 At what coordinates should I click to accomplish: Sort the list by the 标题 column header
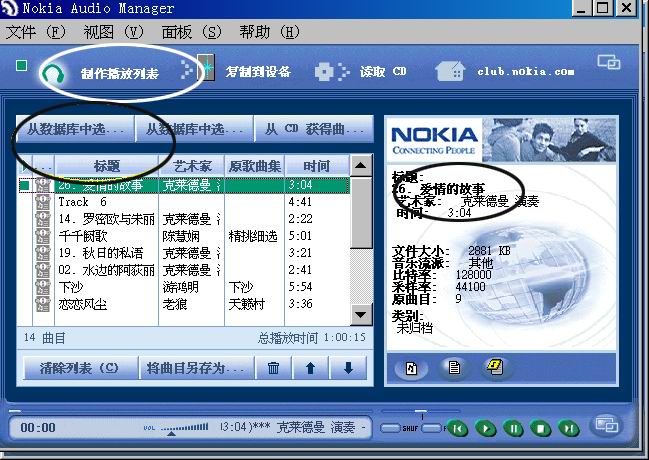(107, 166)
